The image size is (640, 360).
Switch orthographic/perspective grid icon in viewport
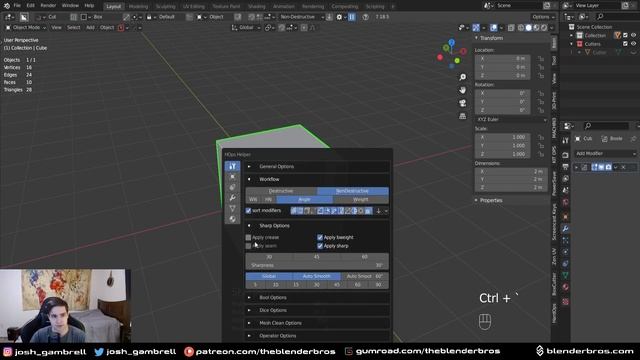(462, 116)
